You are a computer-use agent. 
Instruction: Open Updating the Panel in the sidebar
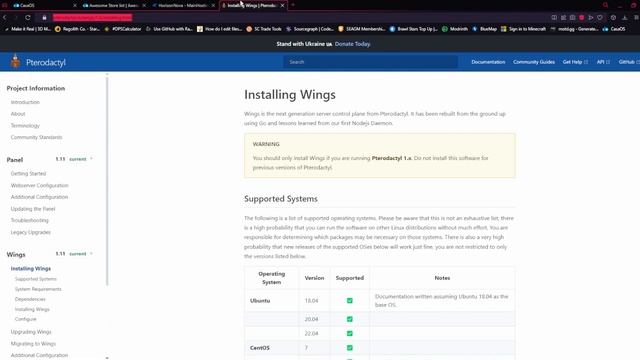pyautogui.click(x=33, y=209)
